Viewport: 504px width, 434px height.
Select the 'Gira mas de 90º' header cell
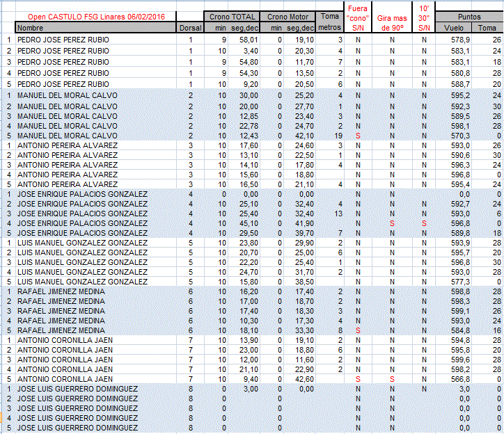click(392, 22)
